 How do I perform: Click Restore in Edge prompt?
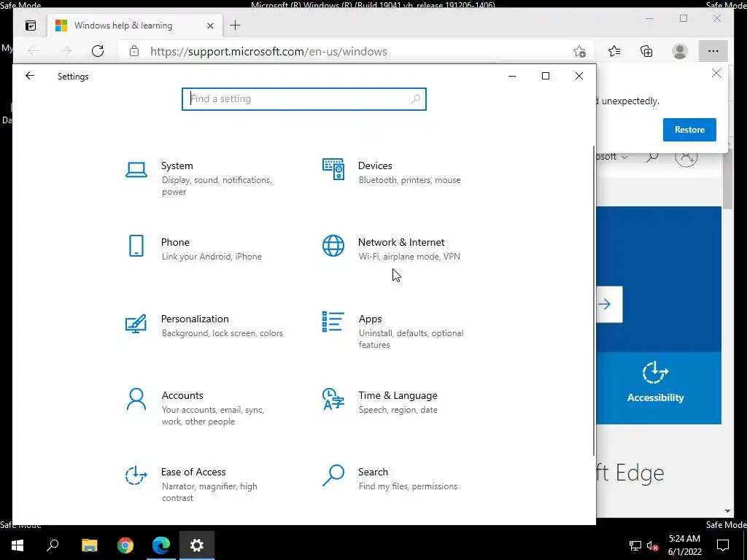point(689,130)
